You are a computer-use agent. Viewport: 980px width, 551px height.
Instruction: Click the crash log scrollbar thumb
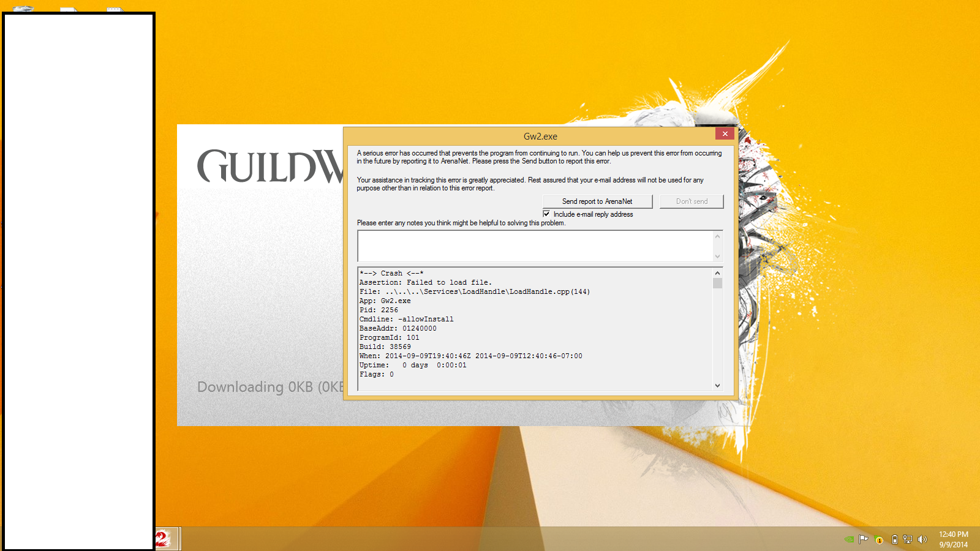717,283
